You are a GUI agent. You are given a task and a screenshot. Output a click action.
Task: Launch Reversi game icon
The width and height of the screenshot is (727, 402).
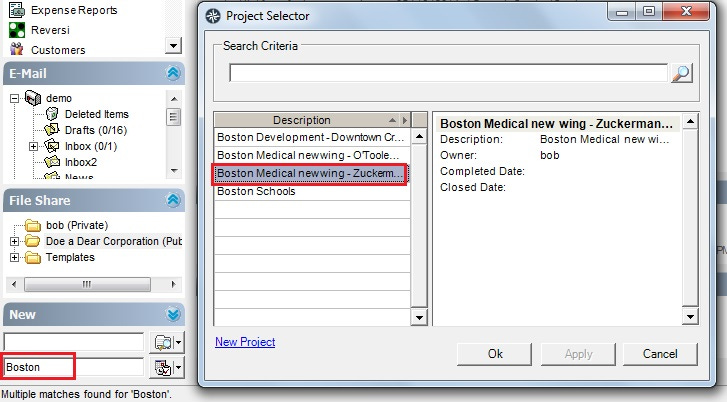pos(17,30)
